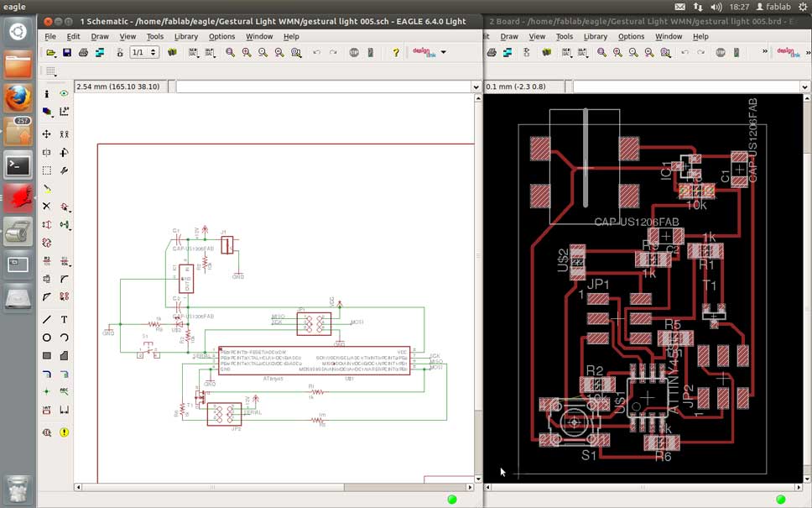Viewport: 812px width, 508px height.
Task: Open the Grid settings icon
Action: pos(50,71)
